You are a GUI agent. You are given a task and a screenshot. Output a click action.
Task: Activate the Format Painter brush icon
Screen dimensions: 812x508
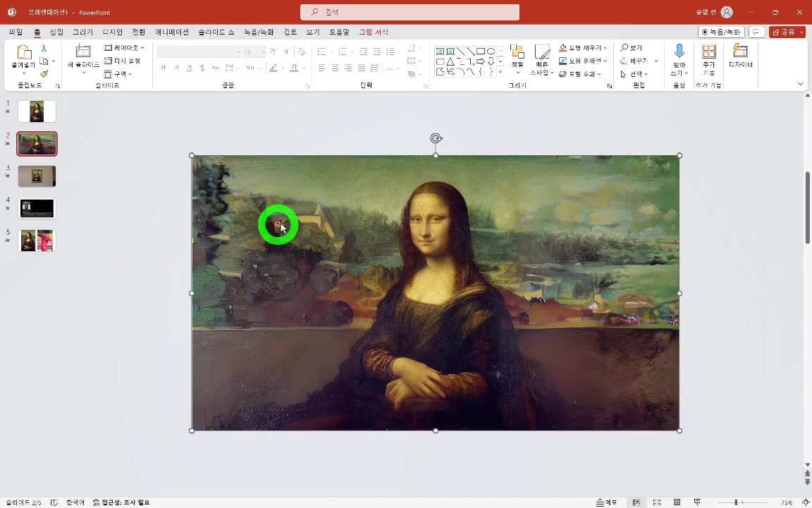(x=44, y=74)
